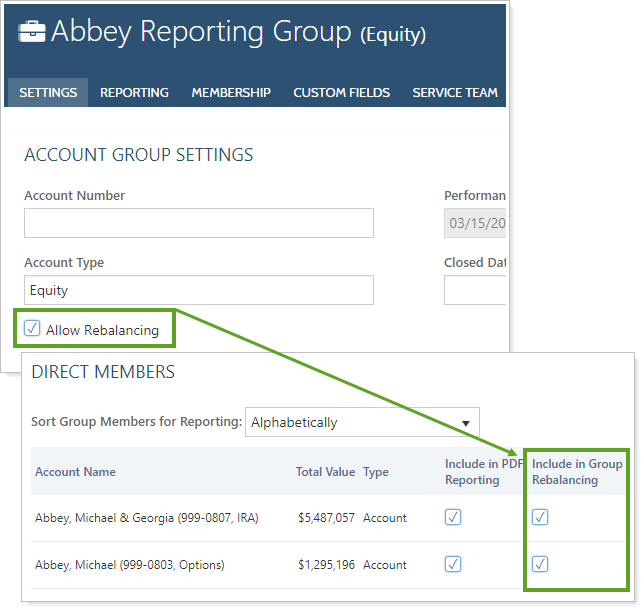644x611 pixels.
Task: Open the Settings tab
Action: coord(48,92)
